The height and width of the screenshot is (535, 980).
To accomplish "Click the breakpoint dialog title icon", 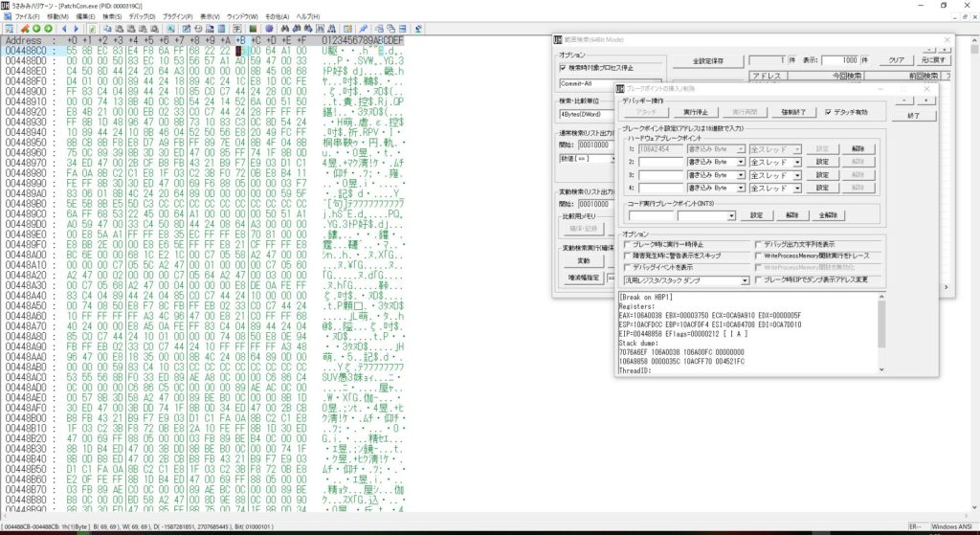I will coord(620,89).
